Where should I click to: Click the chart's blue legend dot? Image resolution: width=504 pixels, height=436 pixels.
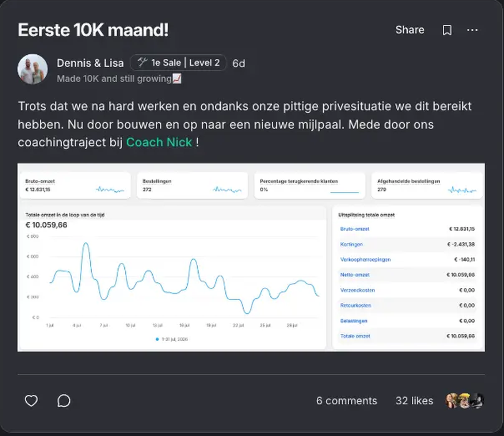point(157,339)
